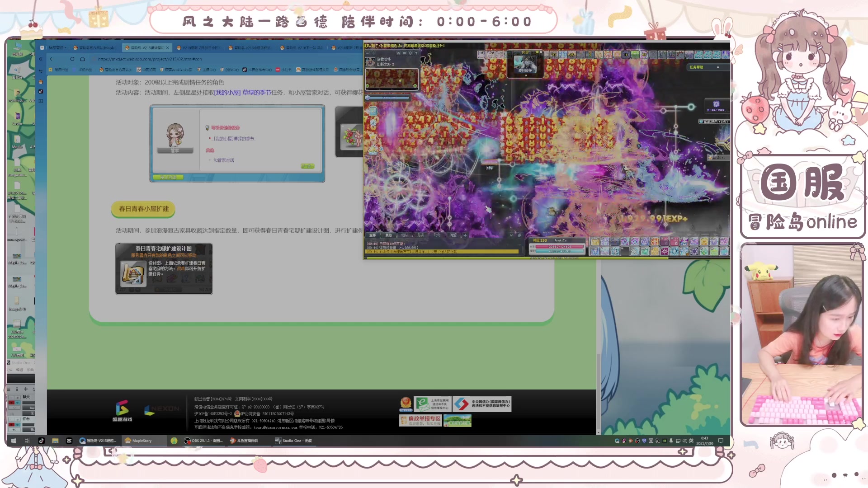The width and height of the screenshot is (868, 488).
Task: Click the 春日青春小屋扩建 yellow heading button
Action: (x=143, y=209)
